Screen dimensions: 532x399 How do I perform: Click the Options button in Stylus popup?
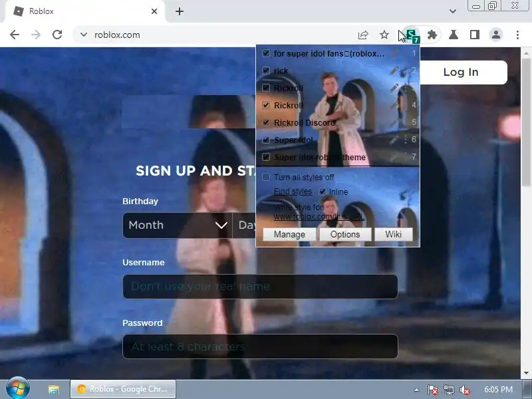coord(345,235)
